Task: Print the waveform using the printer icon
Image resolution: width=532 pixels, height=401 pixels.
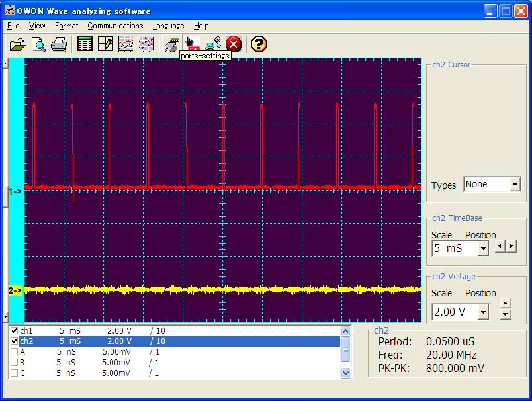Action: tap(59, 44)
